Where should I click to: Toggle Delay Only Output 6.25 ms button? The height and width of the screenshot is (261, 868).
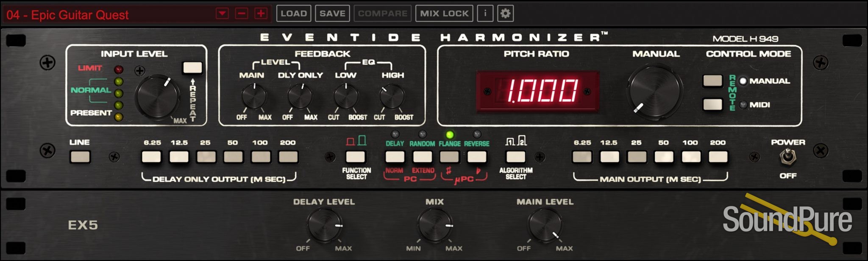coord(151,157)
